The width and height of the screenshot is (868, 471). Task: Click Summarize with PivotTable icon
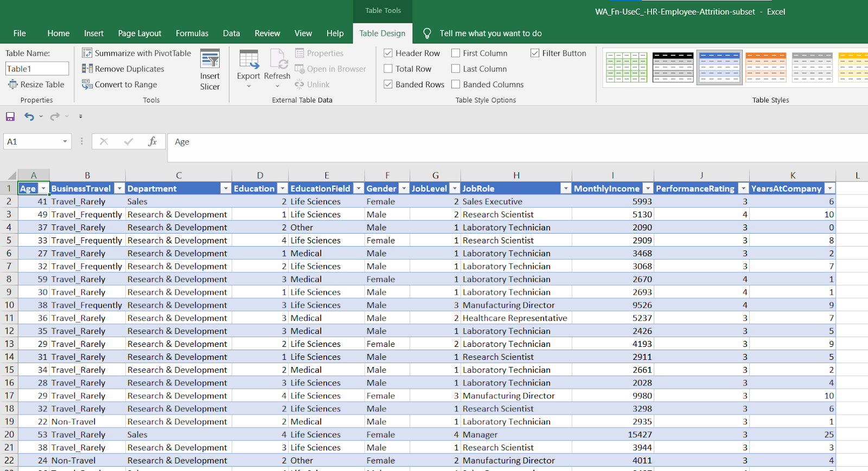[x=87, y=53]
